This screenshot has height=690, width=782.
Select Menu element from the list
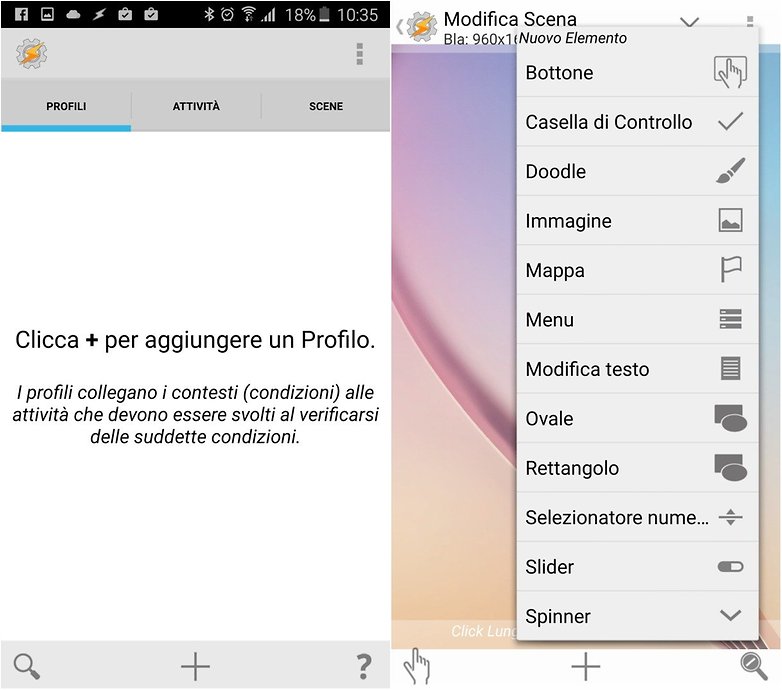pyautogui.click(x=637, y=320)
